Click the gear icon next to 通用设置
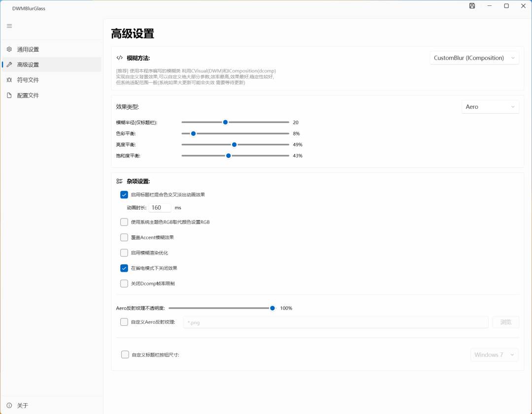 point(8,49)
